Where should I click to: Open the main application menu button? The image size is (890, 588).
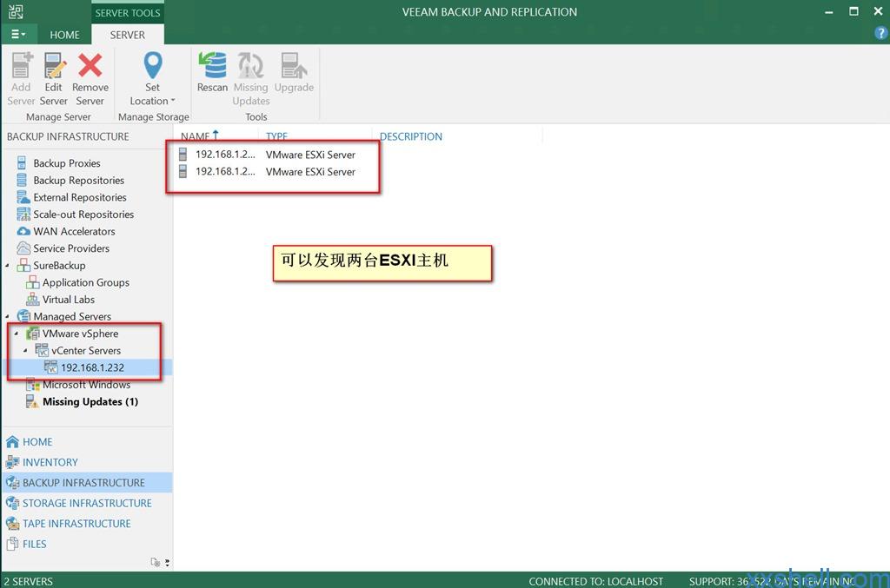click(18, 35)
